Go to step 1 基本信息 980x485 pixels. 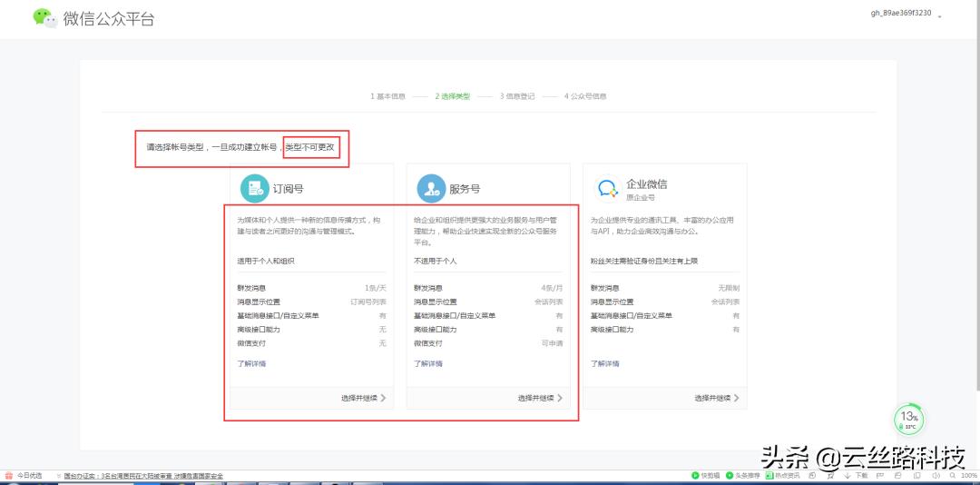[x=388, y=96]
